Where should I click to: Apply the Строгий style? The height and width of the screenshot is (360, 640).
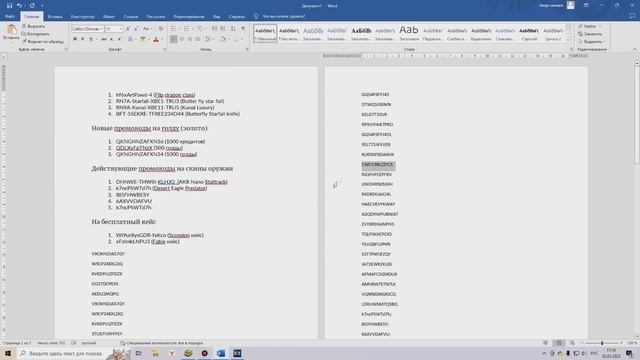[529, 33]
